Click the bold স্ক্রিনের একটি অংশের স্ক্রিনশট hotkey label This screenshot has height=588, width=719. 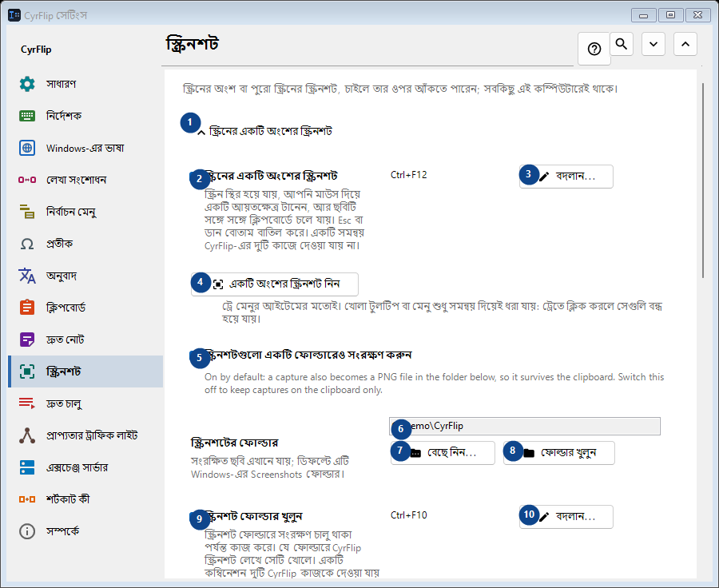(x=270, y=176)
